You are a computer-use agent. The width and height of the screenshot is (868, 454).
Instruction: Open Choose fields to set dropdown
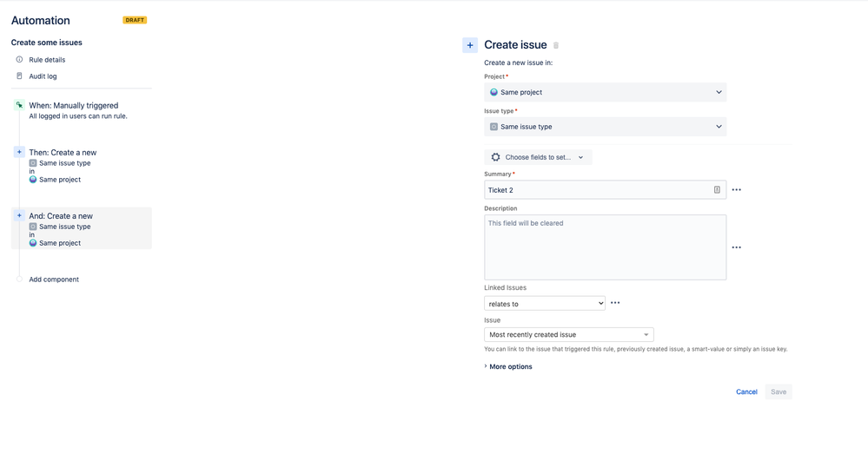pos(538,157)
